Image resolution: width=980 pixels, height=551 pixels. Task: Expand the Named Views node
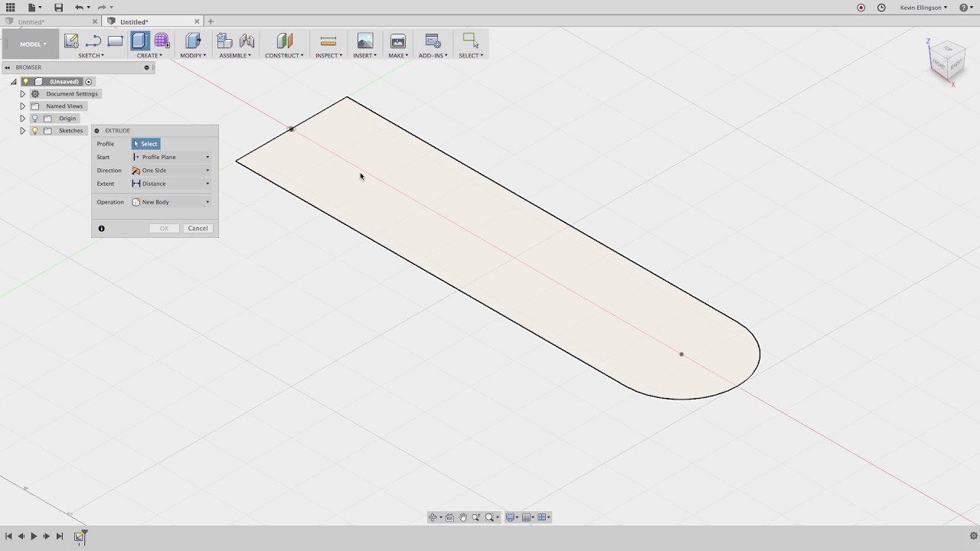pyautogui.click(x=22, y=106)
